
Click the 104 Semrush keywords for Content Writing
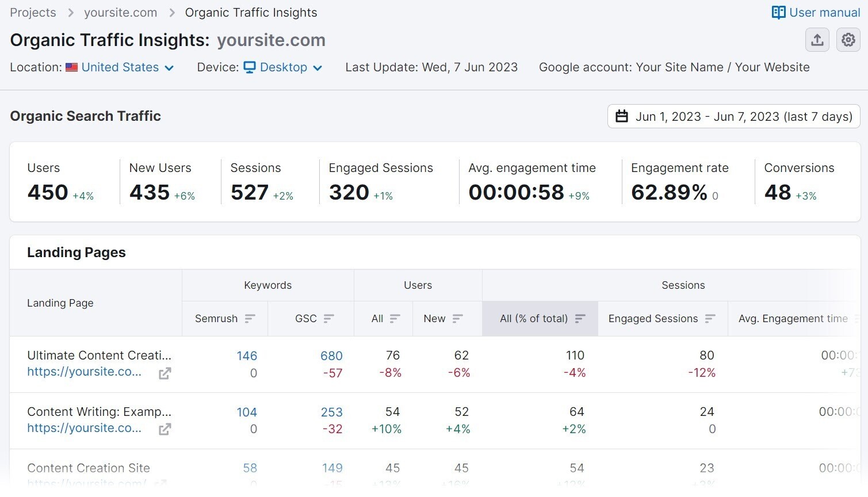click(x=247, y=412)
